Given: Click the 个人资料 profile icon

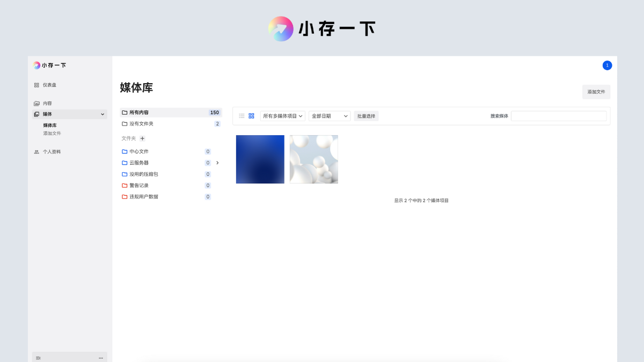Looking at the screenshot, I should (36, 152).
